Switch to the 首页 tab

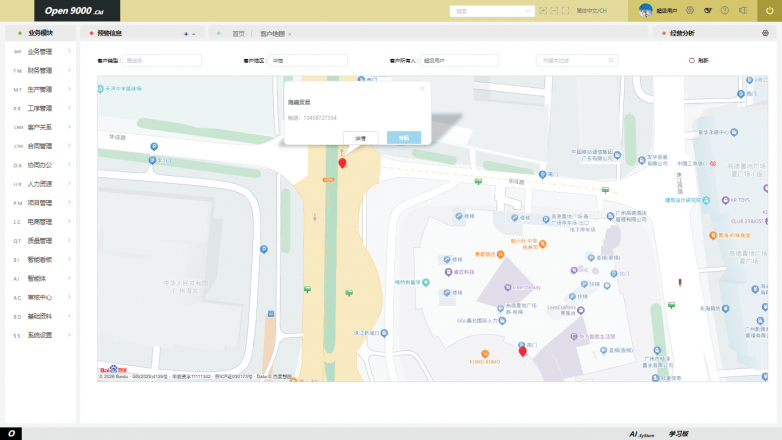click(x=238, y=33)
